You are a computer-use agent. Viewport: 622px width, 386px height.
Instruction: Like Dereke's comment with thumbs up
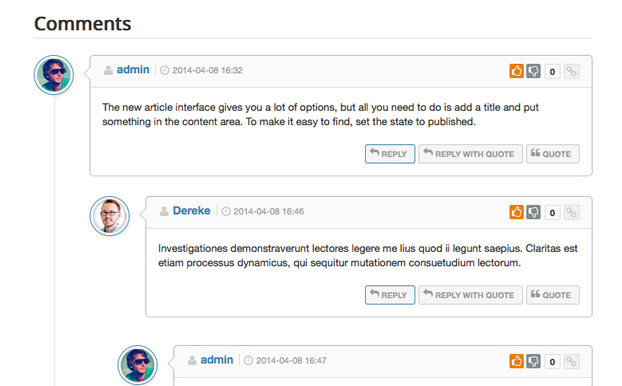(516, 212)
